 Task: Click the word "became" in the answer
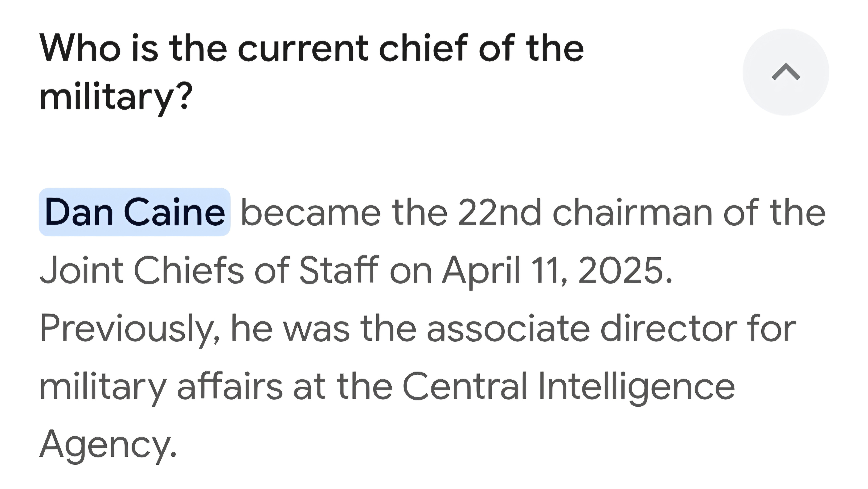(311, 213)
